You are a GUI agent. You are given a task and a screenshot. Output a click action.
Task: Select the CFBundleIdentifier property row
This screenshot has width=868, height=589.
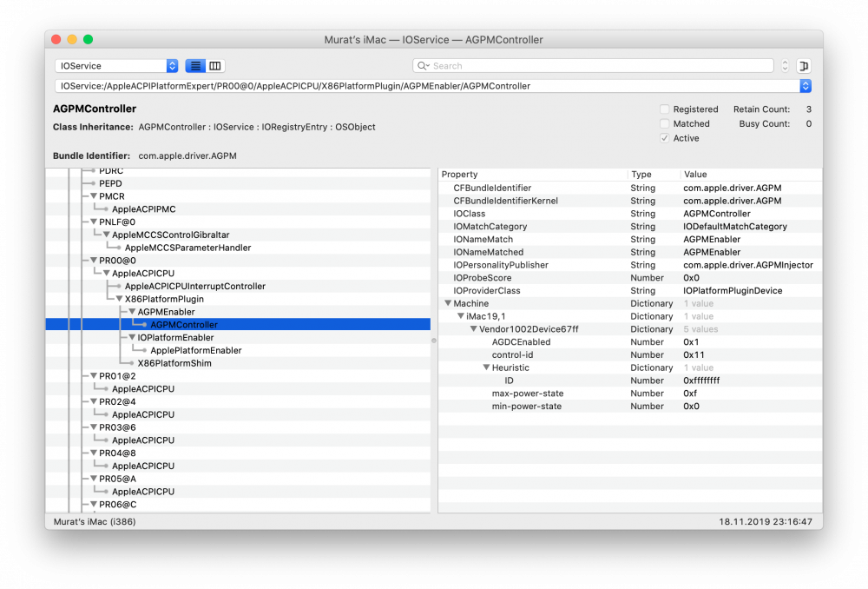click(x=630, y=188)
